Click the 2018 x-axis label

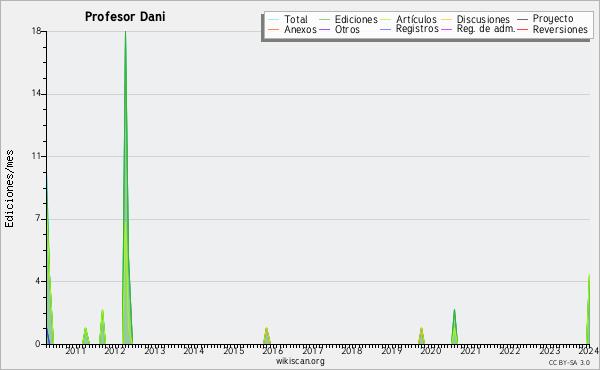coord(352,350)
